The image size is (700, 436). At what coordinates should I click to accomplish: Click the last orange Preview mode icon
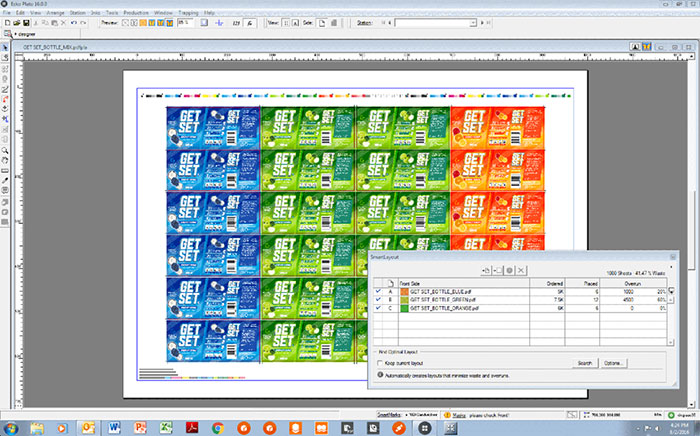click(x=170, y=23)
